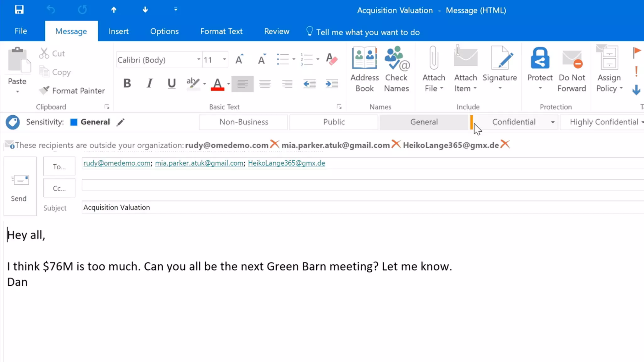Screen dimensions: 644x362
Task: Click the Undo arrow icon
Action: point(51,10)
